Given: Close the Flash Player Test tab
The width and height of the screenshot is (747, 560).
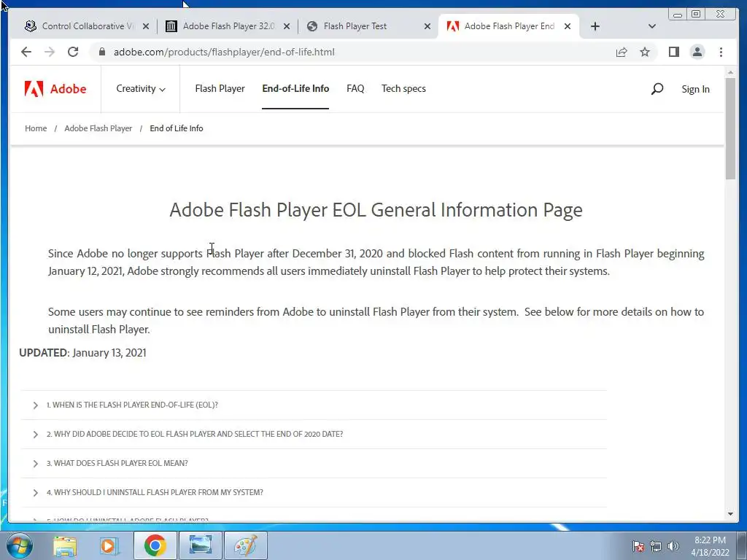Looking at the screenshot, I should [x=427, y=26].
